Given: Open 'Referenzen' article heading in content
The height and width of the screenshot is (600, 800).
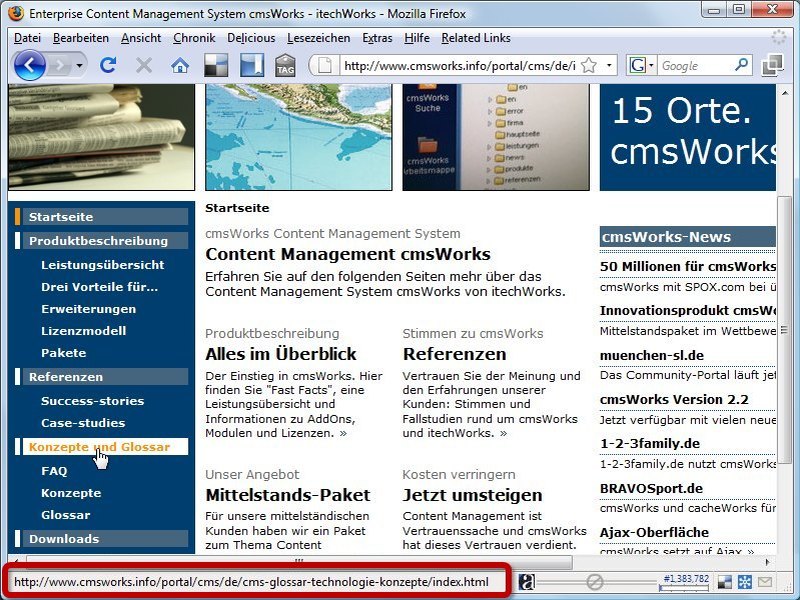Looking at the screenshot, I should click(x=454, y=354).
